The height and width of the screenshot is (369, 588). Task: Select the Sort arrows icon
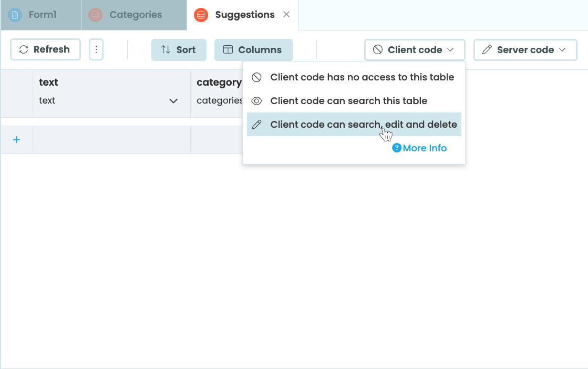pos(166,49)
